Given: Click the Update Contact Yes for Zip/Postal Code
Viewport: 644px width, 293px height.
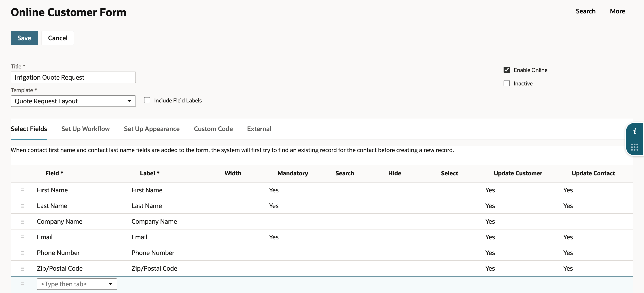Looking at the screenshot, I should coord(568,268).
